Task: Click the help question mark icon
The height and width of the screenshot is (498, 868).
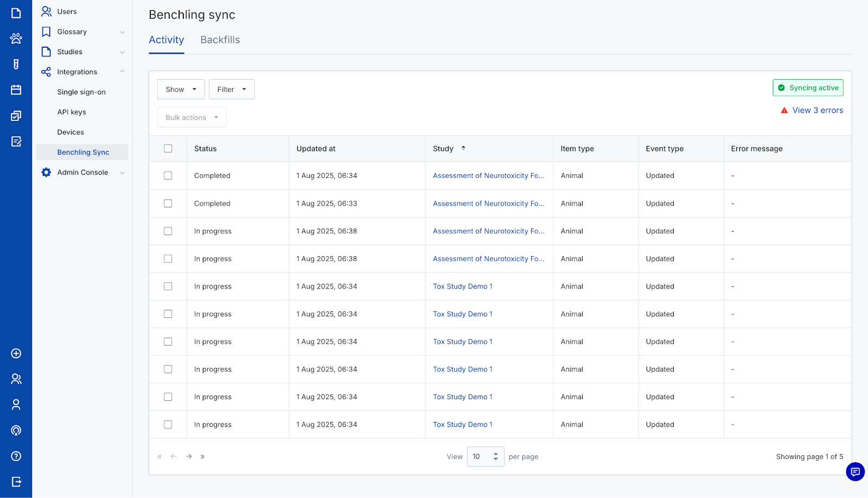Action: (16, 456)
